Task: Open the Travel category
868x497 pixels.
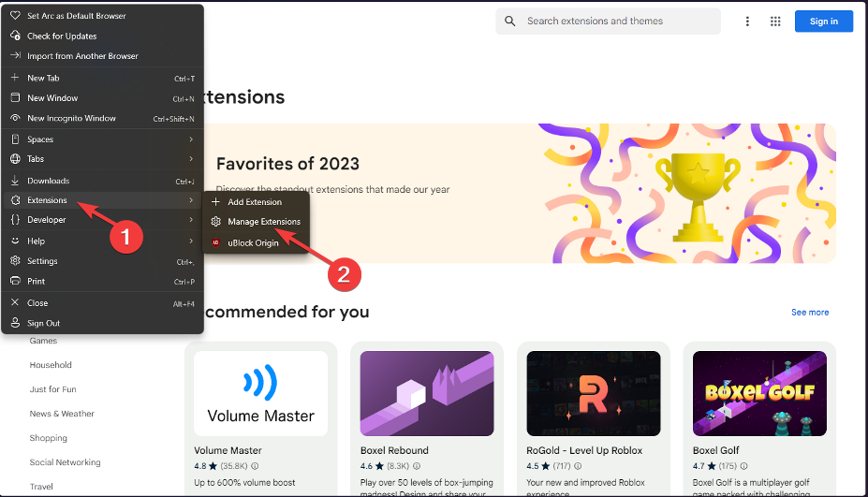Action: coord(41,487)
